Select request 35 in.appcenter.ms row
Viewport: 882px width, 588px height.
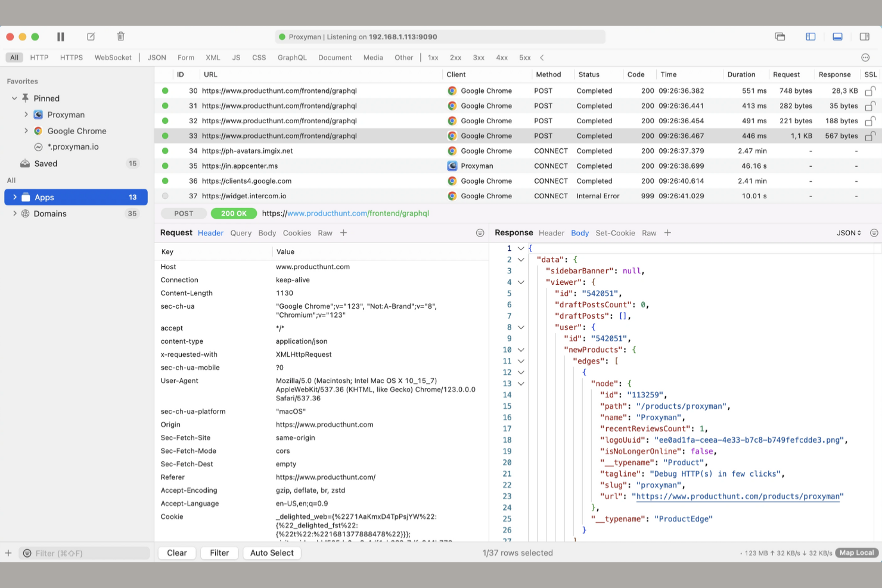click(518, 166)
